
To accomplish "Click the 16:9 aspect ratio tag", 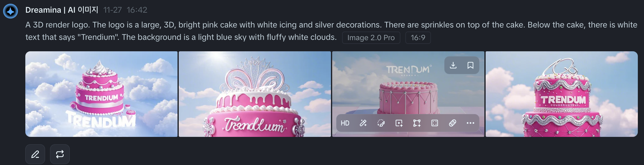I will coord(418,38).
